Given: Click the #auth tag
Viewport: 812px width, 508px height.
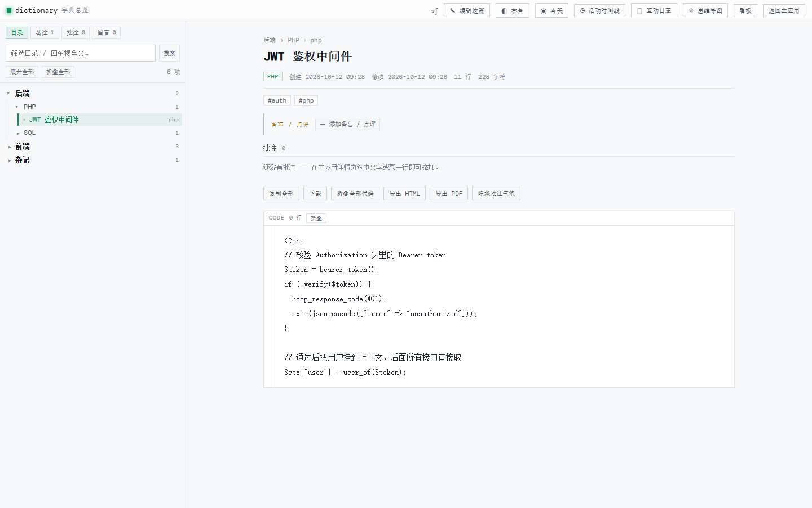Looking at the screenshot, I should tap(277, 100).
